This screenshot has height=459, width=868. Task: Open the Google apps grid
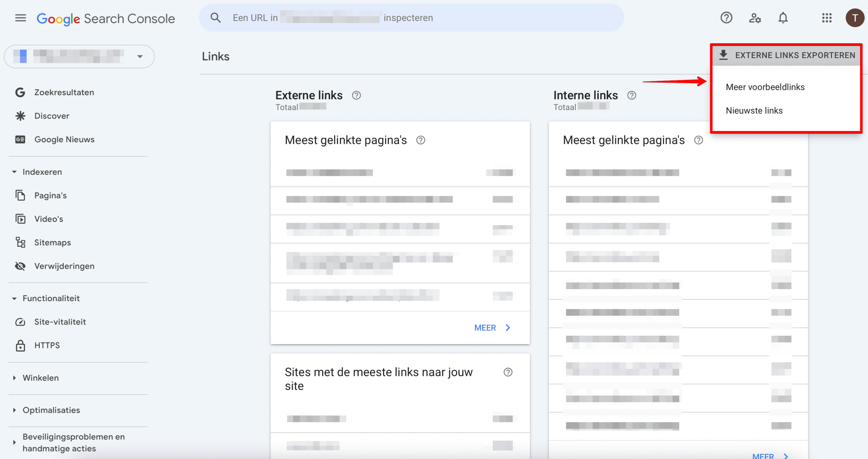(x=827, y=18)
